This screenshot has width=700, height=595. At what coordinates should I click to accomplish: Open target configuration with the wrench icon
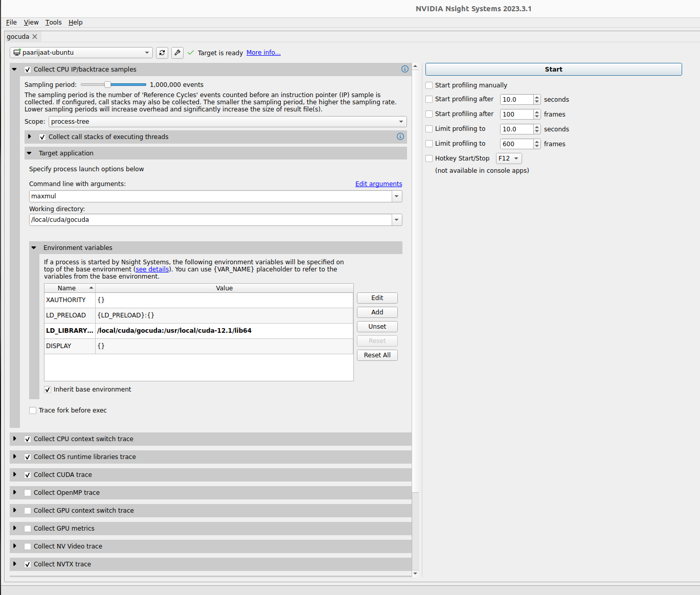click(x=177, y=53)
